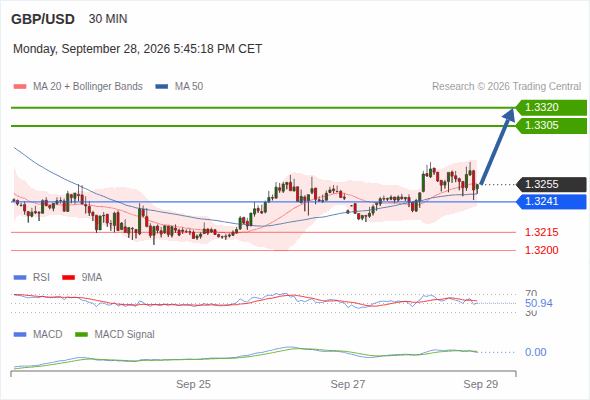Click the black 1.3255 current price tag
This screenshot has width=590, height=400.
pos(551,184)
